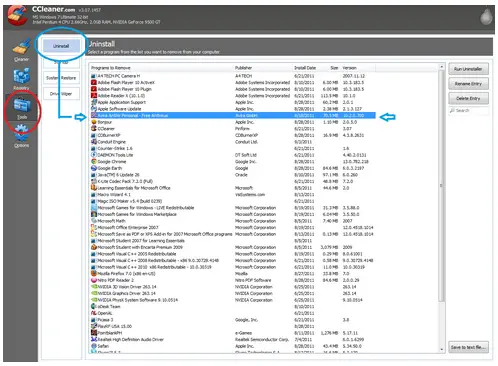Click the Nitro PDF Reader 2 icon
This screenshot has height=366, width=498.
coord(94,280)
